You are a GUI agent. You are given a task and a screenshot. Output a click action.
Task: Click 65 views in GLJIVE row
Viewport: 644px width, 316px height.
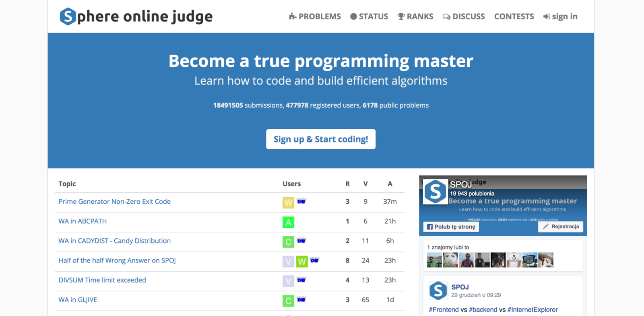tap(365, 300)
